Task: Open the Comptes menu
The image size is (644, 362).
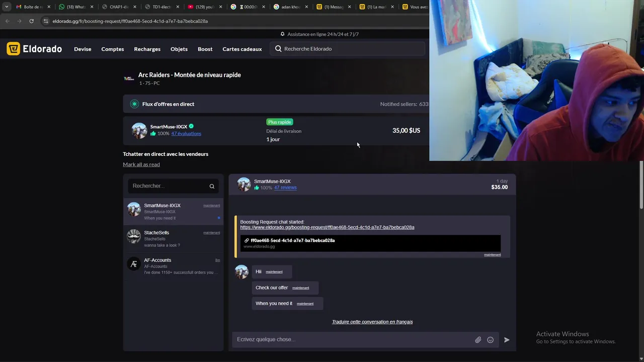Action: 113,49
